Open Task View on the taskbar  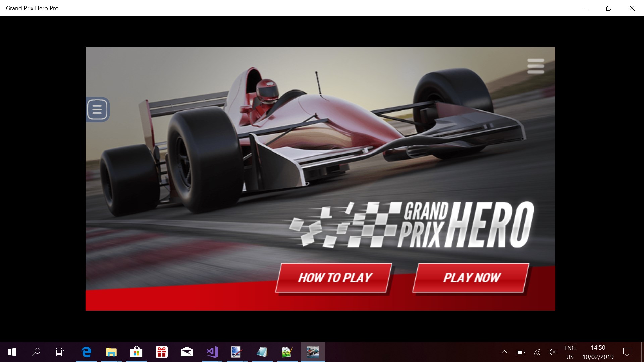[60, 352]
